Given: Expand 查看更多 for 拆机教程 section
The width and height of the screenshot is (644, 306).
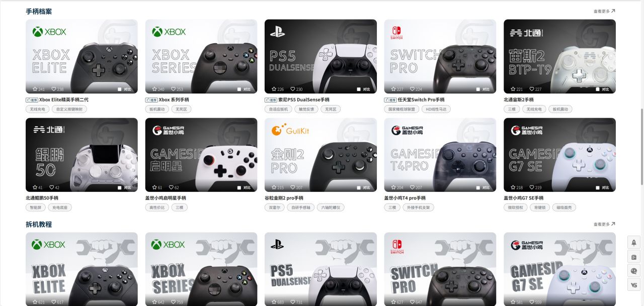Looking at the screenshot, I should (604, 224).
